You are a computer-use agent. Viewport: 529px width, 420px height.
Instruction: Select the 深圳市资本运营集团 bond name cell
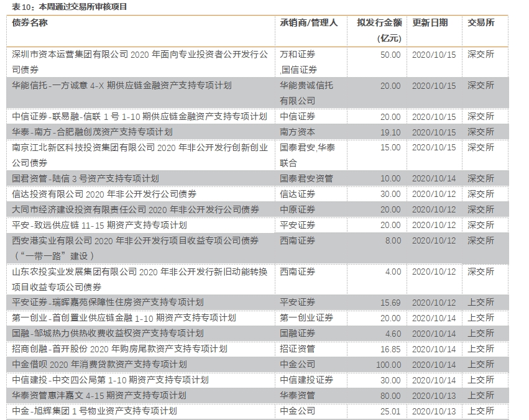[140, 62]
